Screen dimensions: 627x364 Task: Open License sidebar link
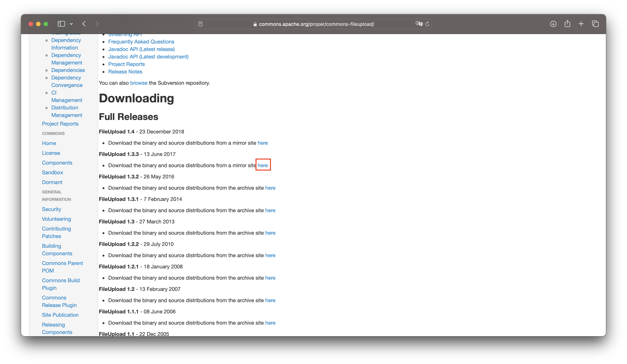pos(51,153)
